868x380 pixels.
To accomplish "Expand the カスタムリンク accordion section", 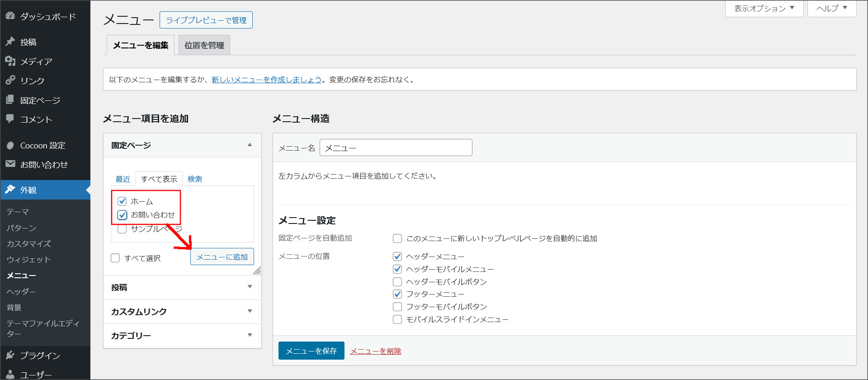I will (x=182, y=312).
